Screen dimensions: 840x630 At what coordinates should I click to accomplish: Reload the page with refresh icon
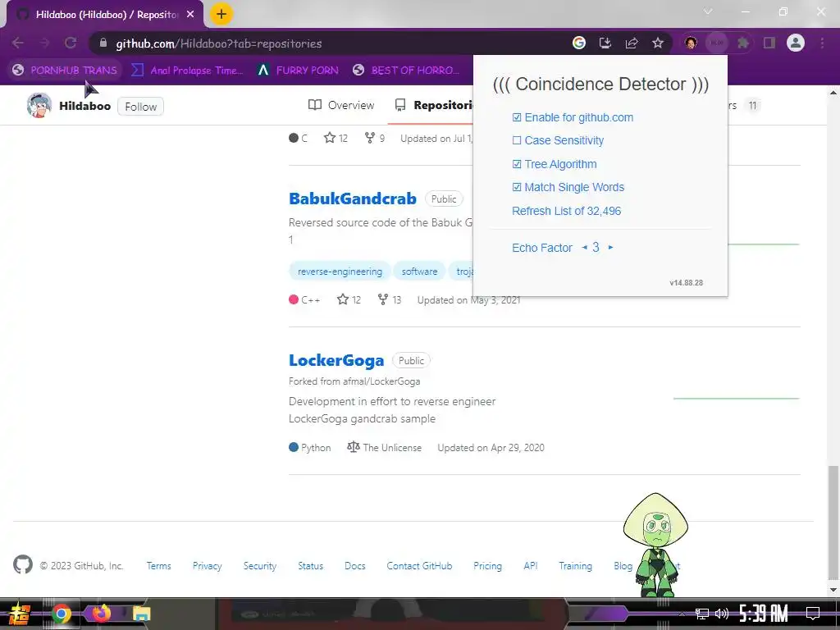(71, 43)
